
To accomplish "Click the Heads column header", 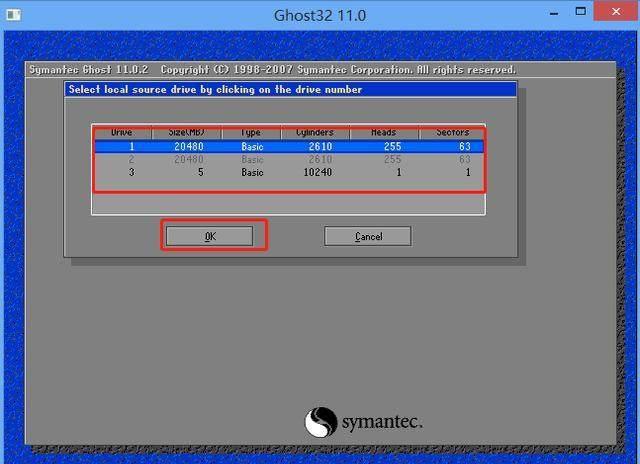I will click(384, 132).
